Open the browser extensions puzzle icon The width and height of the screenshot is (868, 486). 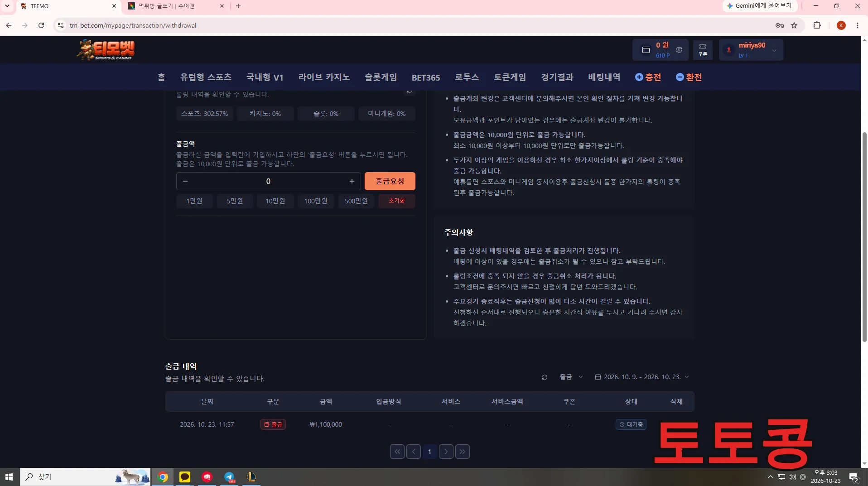click(817, 25)
